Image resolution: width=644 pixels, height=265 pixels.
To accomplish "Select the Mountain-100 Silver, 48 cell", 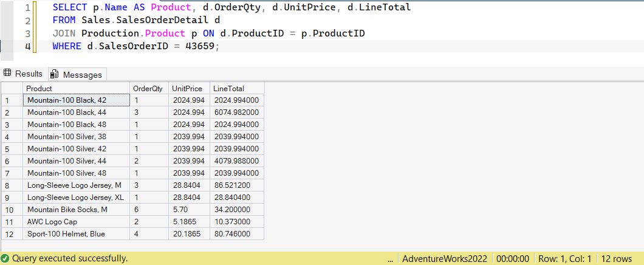I will point(77,173).
